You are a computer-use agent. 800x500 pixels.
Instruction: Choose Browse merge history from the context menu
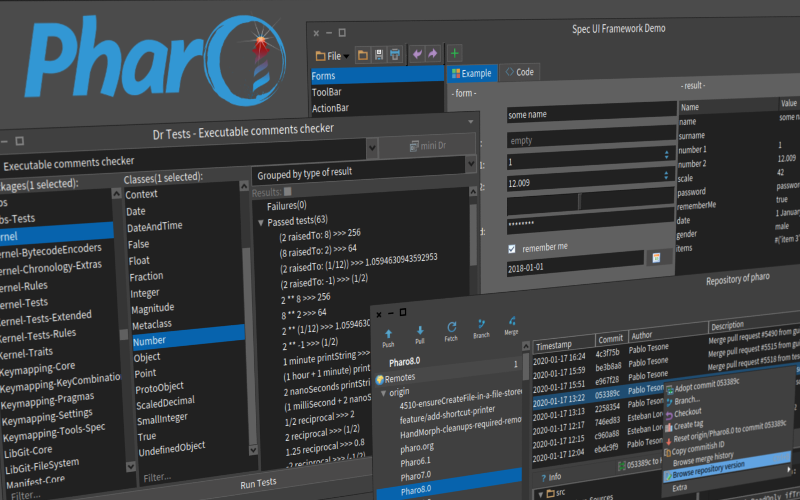(703, 459)
